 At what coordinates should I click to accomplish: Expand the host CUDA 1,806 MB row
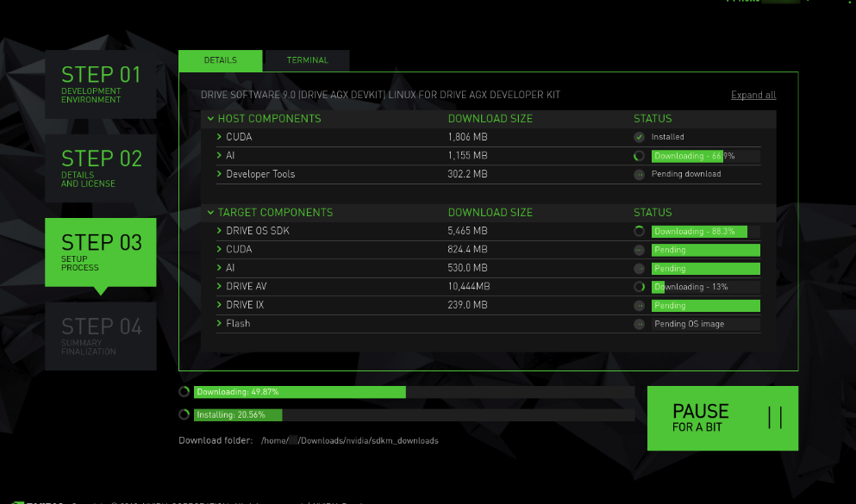[220, 137]
